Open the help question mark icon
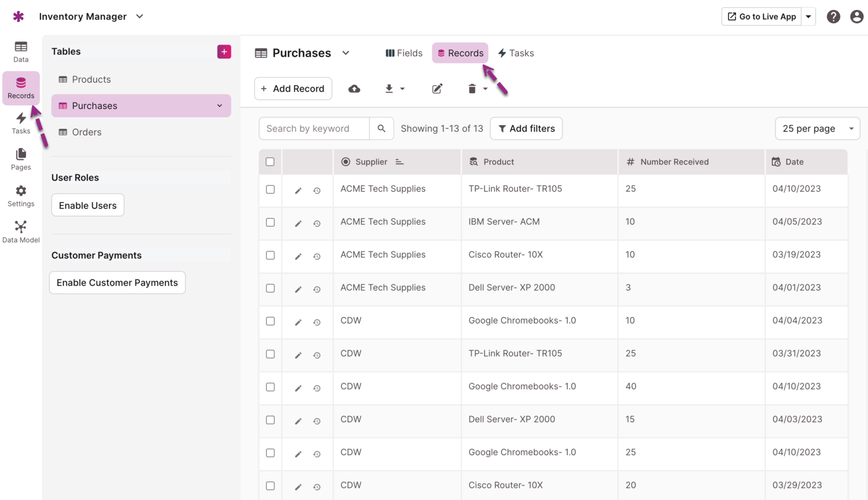 [x=833, y=17]
